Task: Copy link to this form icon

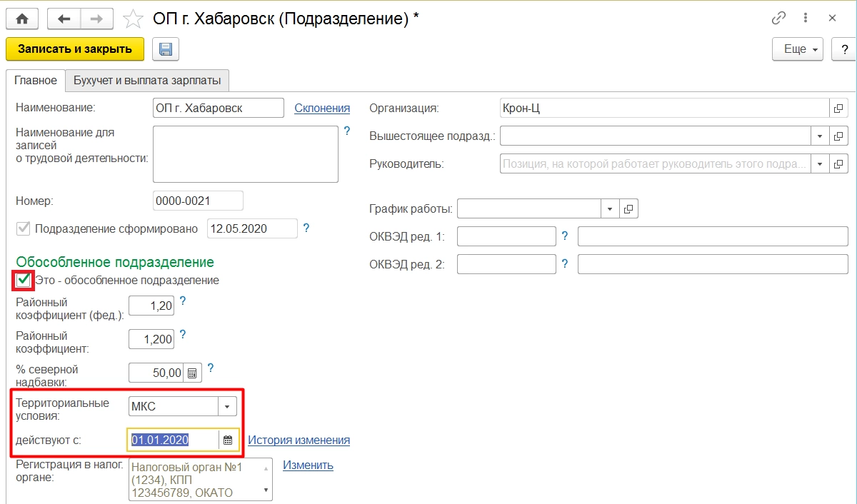Action: (x=778, y=18)
